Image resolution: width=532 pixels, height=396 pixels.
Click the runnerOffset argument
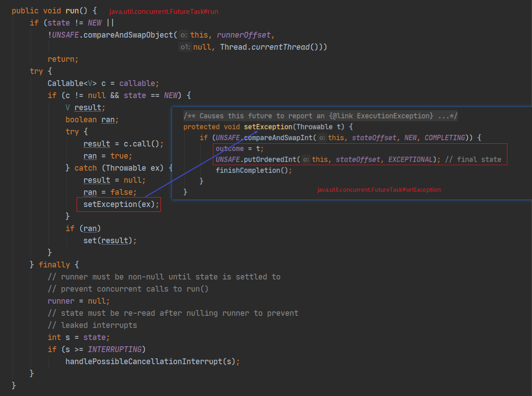click(244, 35)
